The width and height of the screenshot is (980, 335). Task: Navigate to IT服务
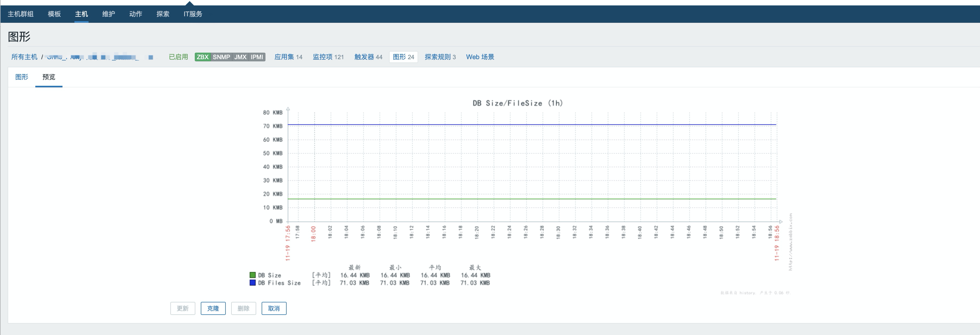pos(193,14)
